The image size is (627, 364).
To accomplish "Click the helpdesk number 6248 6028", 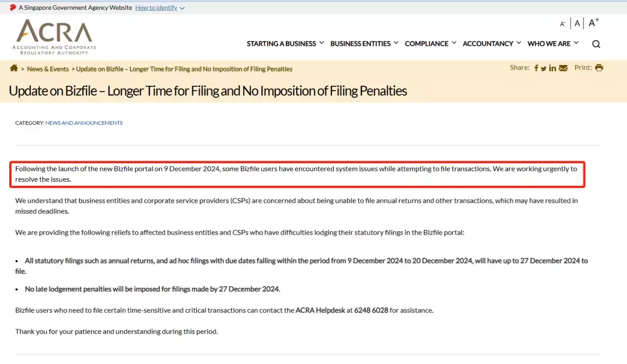I will (x=370, y=310).
